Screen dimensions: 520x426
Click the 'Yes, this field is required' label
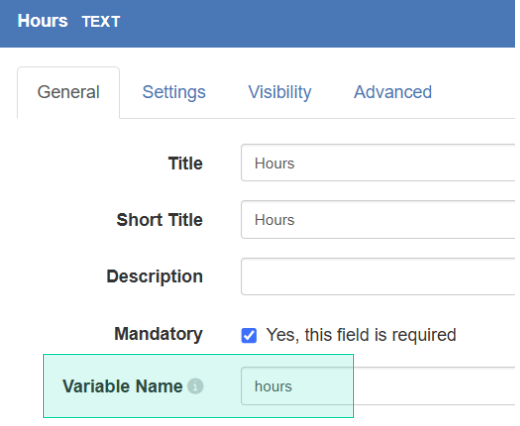click(361, 335)
